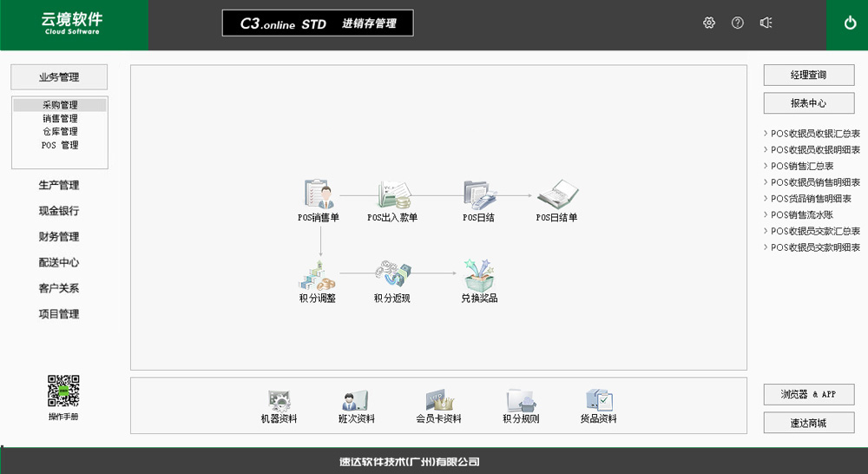The image size is (868, 474).
Task: Select 仓库管理 in the business list
Action: (60, 132)
